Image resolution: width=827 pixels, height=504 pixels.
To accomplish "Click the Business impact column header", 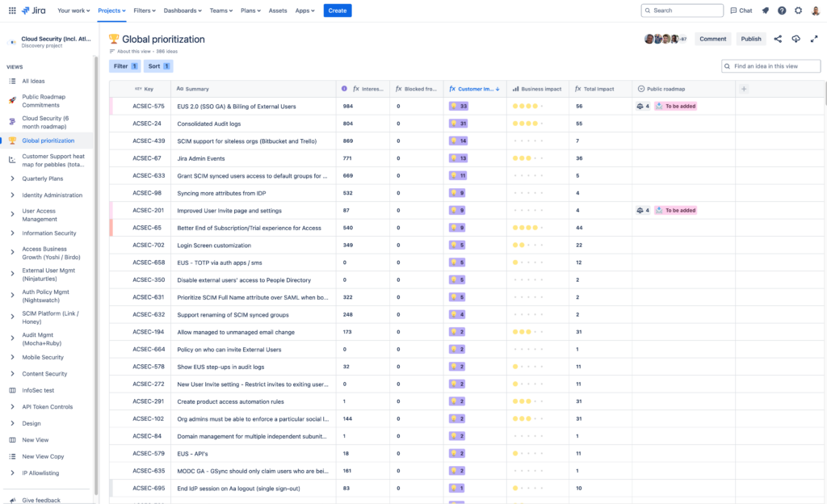I will [537, 89].
